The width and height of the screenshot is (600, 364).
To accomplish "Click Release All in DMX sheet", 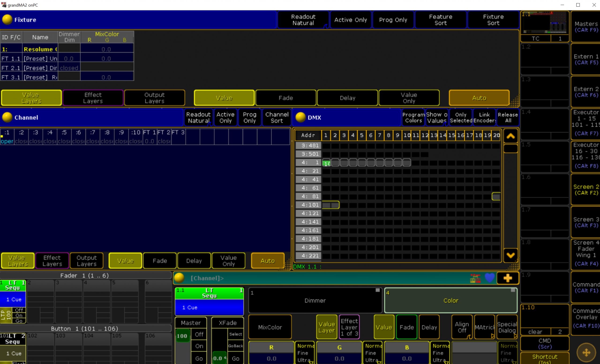I will (508, 117).
